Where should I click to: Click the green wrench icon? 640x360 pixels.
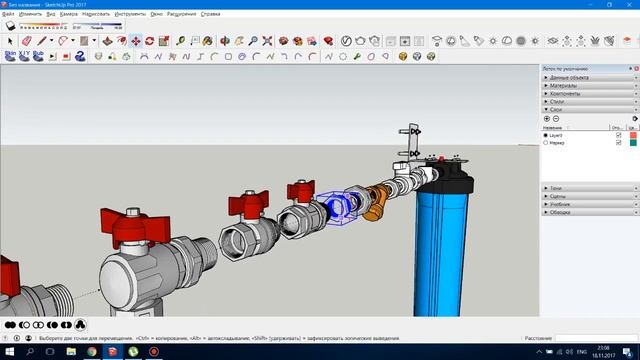tap(357, 56)
